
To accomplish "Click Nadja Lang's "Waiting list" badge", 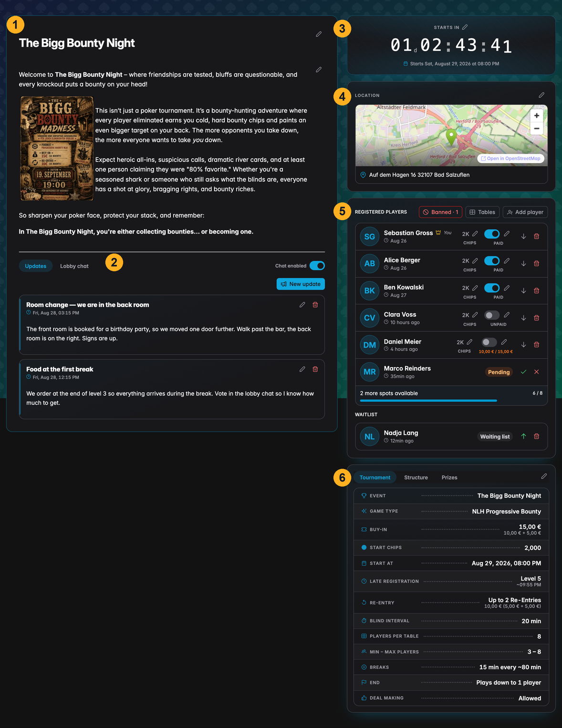I will [495, 436].
